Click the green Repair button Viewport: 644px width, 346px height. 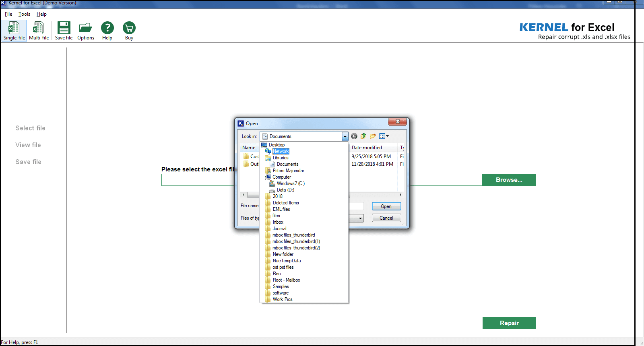pyautogui.click(x=509, y=323)
